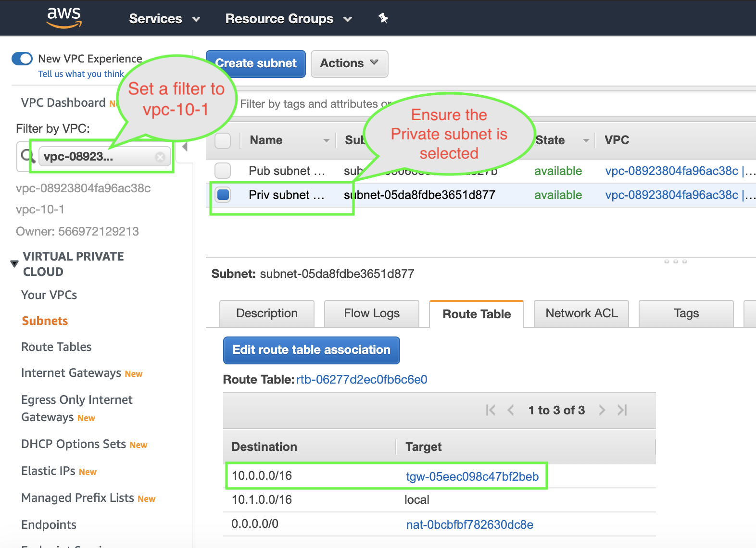756x548 pixels.
Task: Open VPC Dashboard in sidebar
Action: pos(63,103)
